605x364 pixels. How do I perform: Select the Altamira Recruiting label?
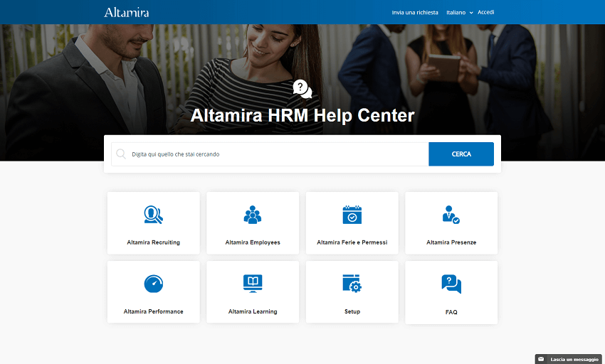[153, 242]
